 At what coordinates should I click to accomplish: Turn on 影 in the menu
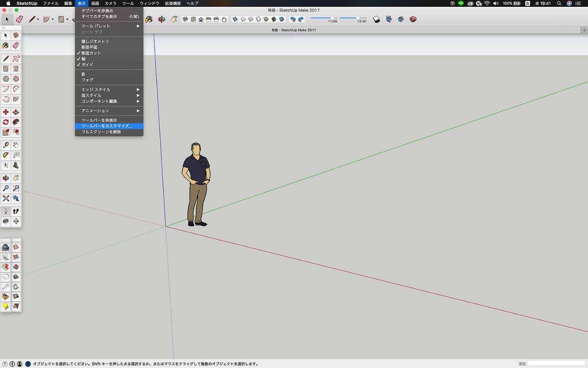(x=109, y=74)
